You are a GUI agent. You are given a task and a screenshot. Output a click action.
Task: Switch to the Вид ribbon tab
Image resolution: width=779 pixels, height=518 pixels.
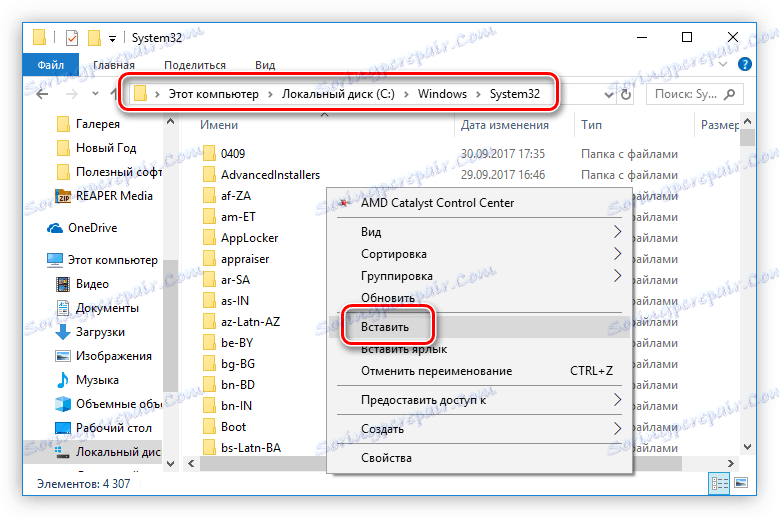[x=265, y=65]
